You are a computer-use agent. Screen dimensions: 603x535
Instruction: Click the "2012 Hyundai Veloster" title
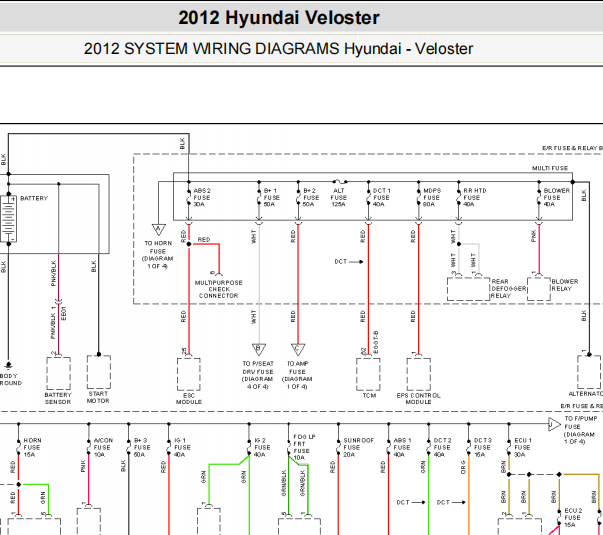(x=279, y=18)
